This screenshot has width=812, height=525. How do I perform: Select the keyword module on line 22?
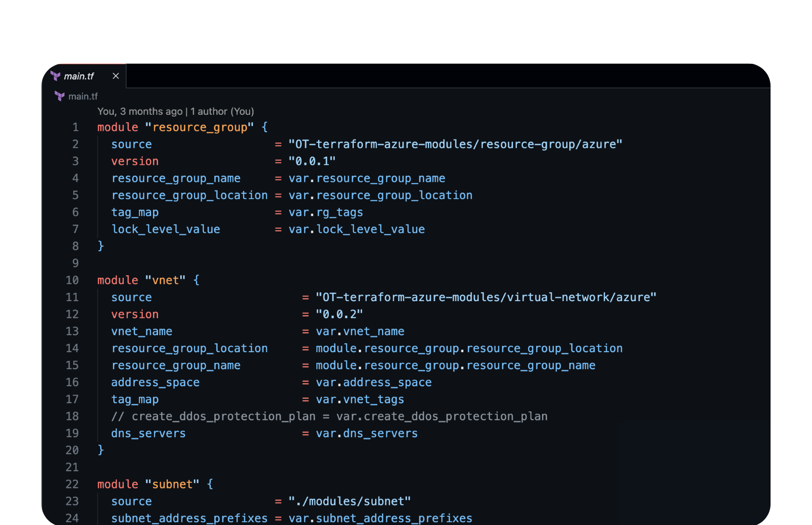[x=118, y=484]
